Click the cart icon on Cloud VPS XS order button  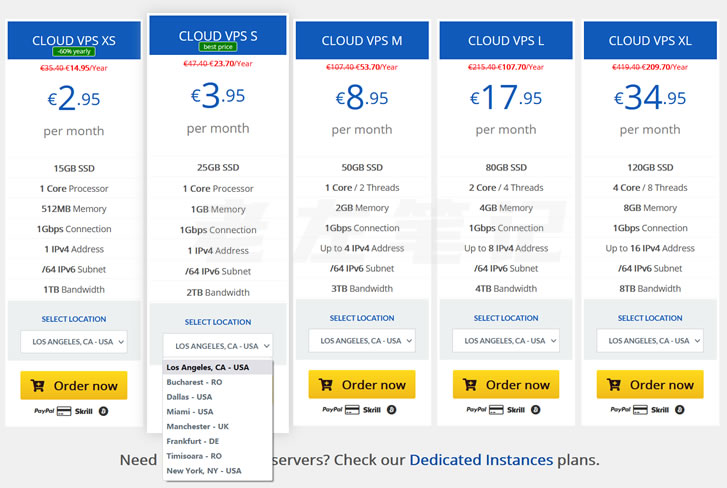[38, 385]
